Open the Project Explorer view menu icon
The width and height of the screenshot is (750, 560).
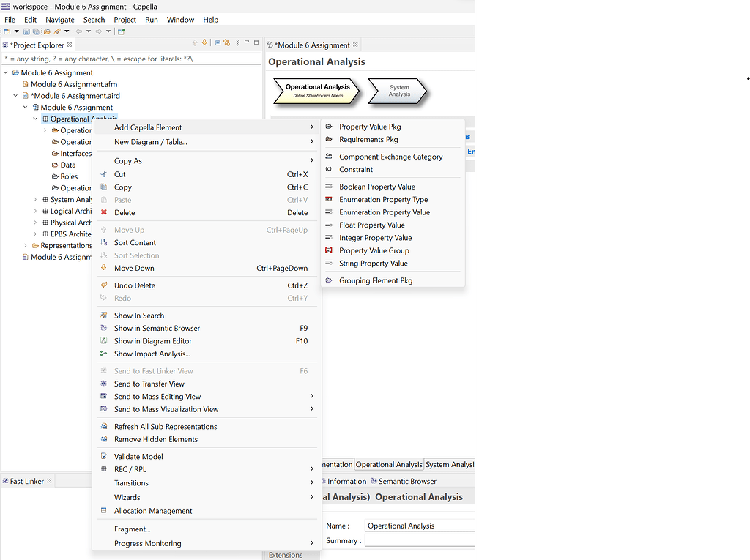(237, 43)
